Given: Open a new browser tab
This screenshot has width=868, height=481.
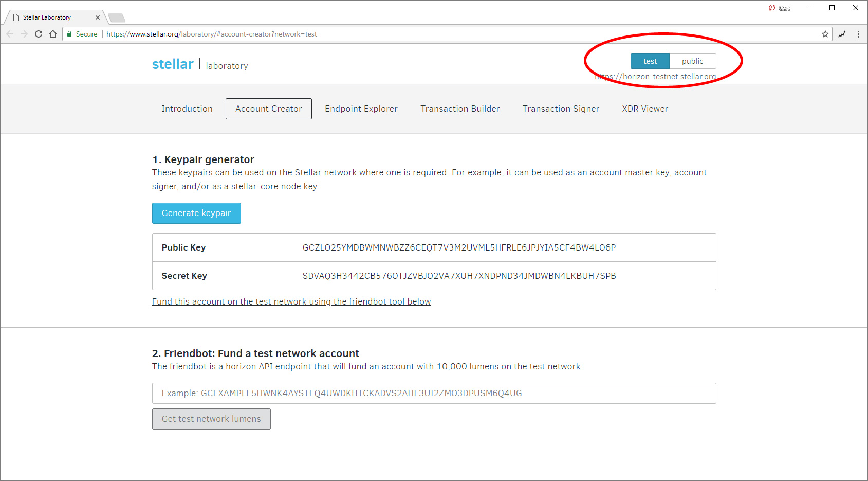Looking at the screenshot, I should pyautogui.click(x=117, y=18).
